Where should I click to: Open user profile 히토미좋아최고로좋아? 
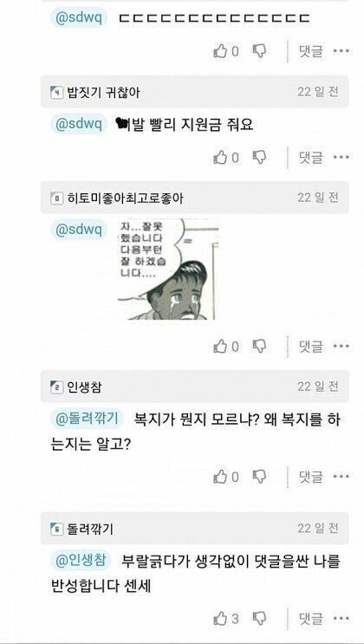pyautogui.click(x=126, y=198)
